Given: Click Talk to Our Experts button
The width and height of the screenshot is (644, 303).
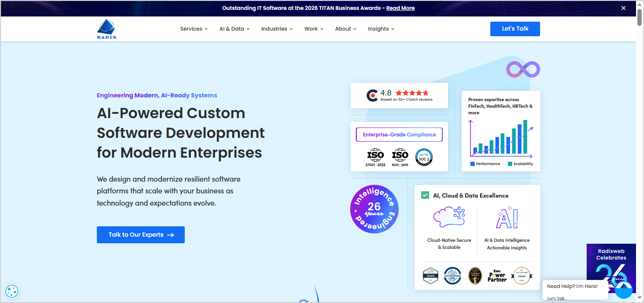Looking at the screenshot, I should point(141,235).
